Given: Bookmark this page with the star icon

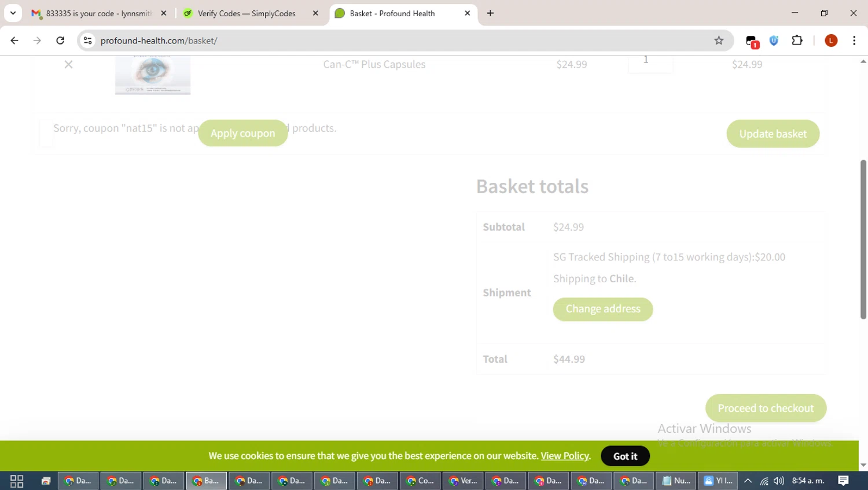Looking at the screenshot, I should [719, 40].
